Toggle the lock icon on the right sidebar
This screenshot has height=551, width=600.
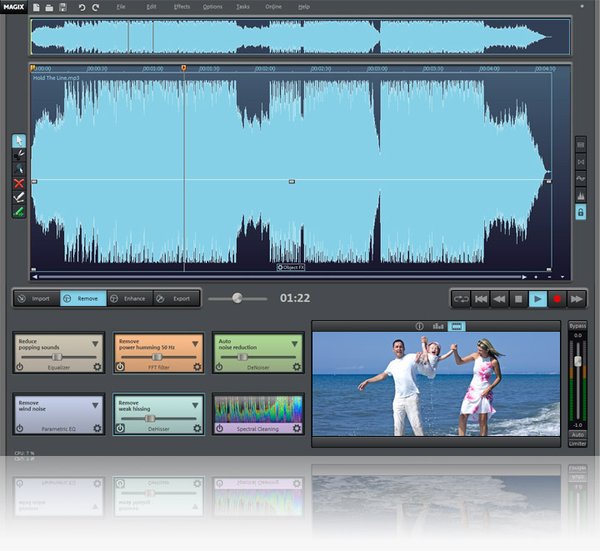580,212
